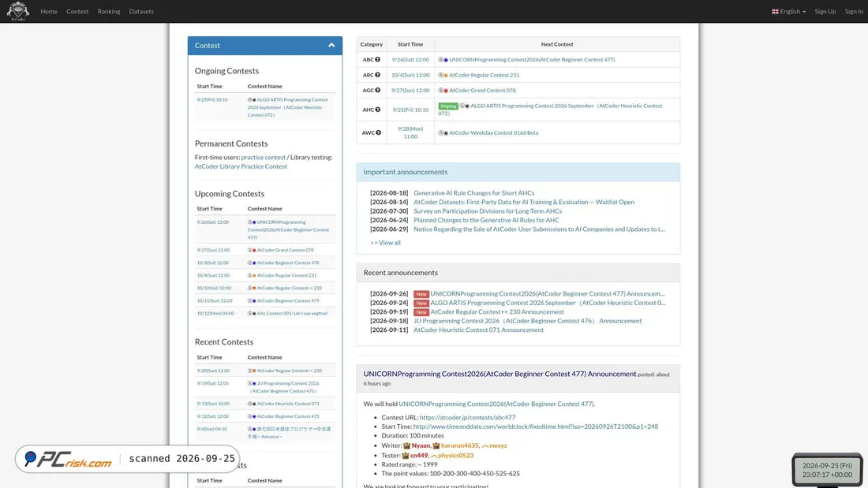Open AtCoder Weekday Contest 0166 Beta
The image size is (868, 488).
tap(493, 132)
